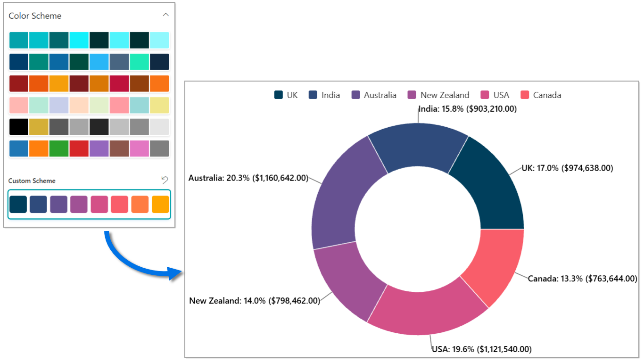The height and width of the screenshot is (362, 644).
Task: Click the Canada legend color icon
Action: (x=524, y=95)
